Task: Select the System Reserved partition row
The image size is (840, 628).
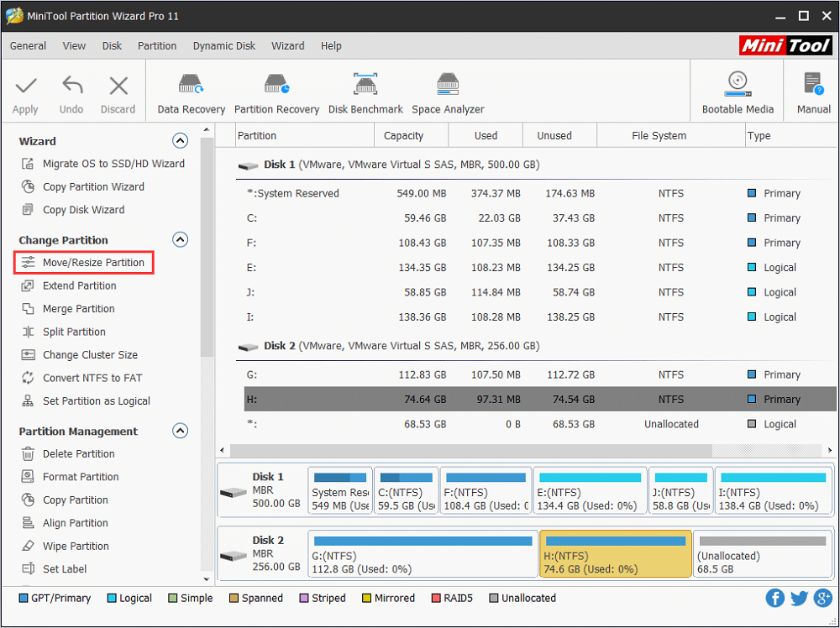Action: [540, 193]
